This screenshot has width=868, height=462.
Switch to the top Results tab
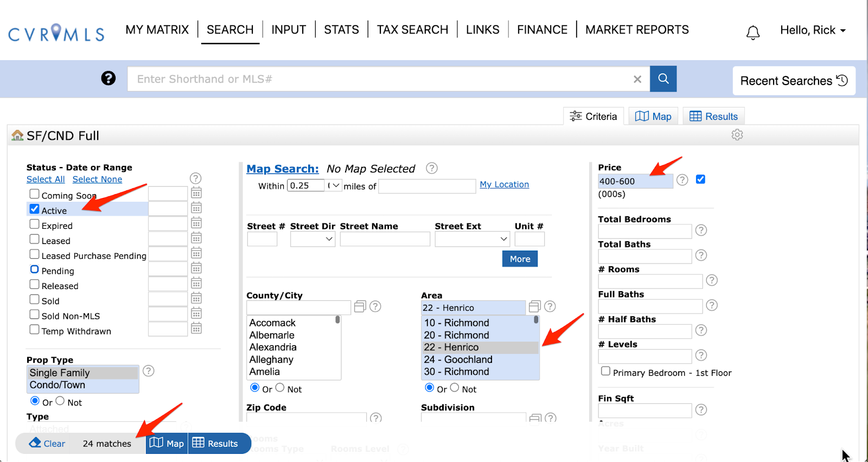click(x=714, y=116)
